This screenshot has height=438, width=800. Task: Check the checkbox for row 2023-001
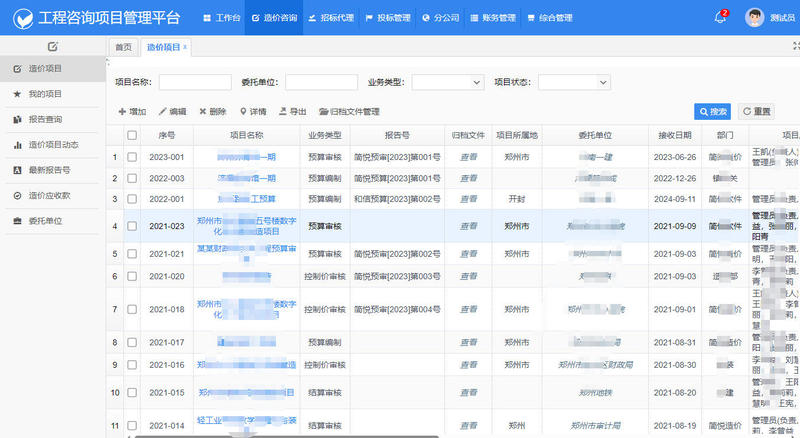tap(132, 157)
